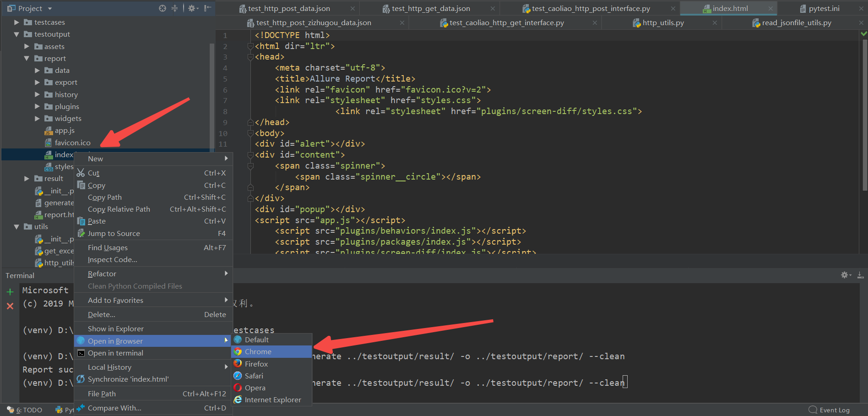Choose Copy Path menu entry
Viewport: 868px width, 416px height.
point(153,197)
